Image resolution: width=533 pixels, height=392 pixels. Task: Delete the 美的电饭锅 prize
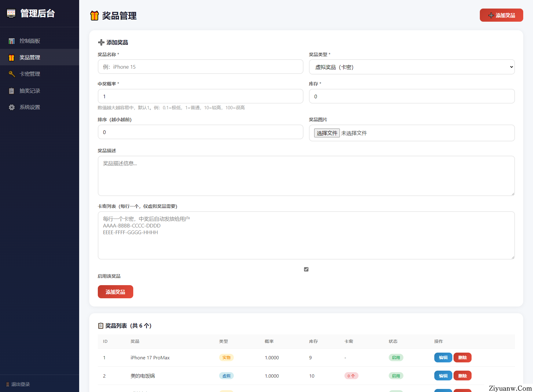(x=462, y=376)
